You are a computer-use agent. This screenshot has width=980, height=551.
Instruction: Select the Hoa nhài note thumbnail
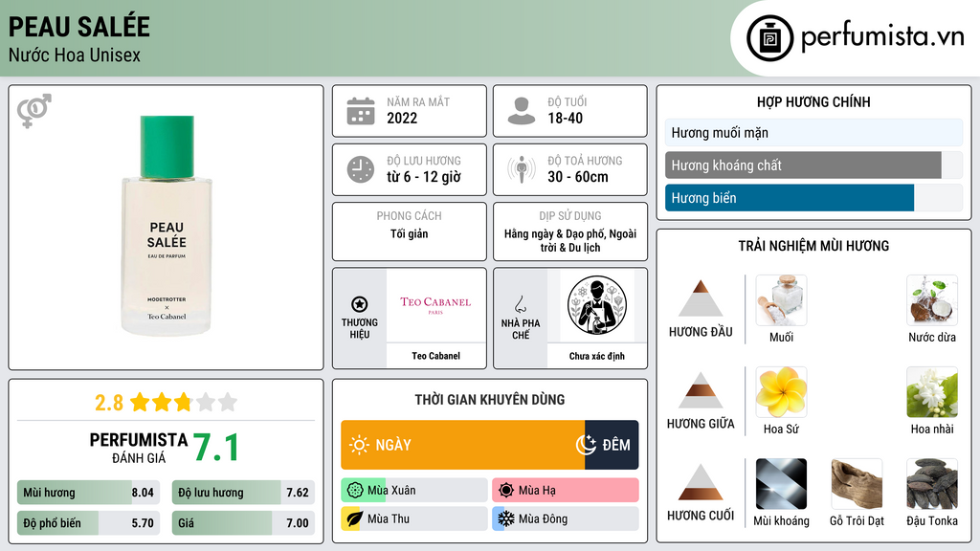pos(932,392)
